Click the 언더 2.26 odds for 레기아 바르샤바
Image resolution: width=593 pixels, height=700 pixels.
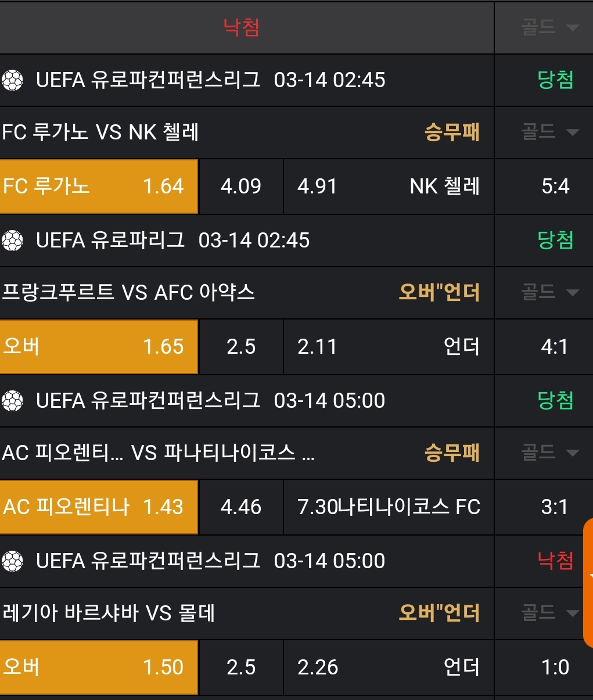(x=388, y=667)
